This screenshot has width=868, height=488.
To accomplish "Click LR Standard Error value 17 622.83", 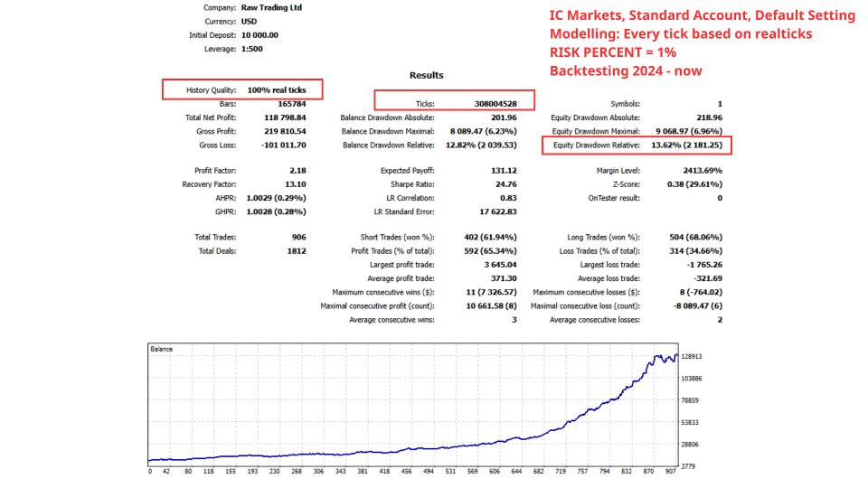I will coord(498,211).
